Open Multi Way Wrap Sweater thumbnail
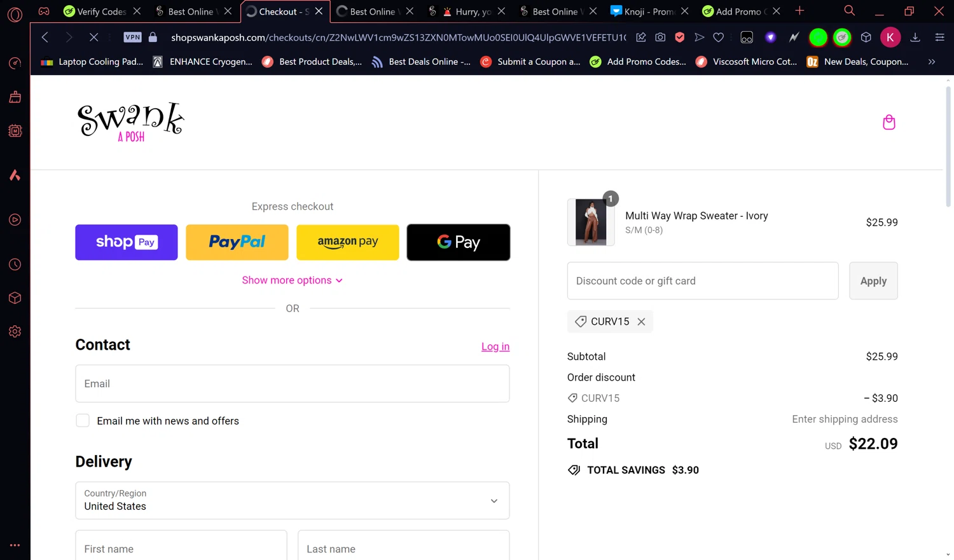Screen dimensions: 954x560 point(591,222)
